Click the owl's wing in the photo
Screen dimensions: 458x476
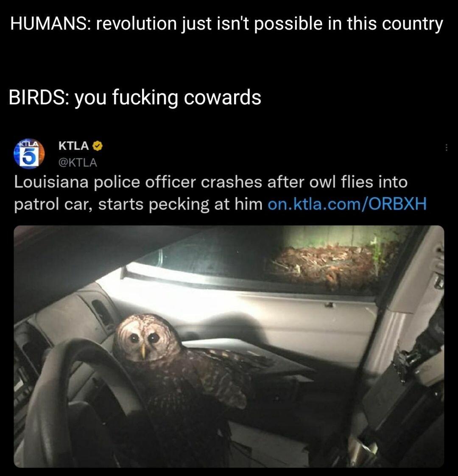click(218, 376)
